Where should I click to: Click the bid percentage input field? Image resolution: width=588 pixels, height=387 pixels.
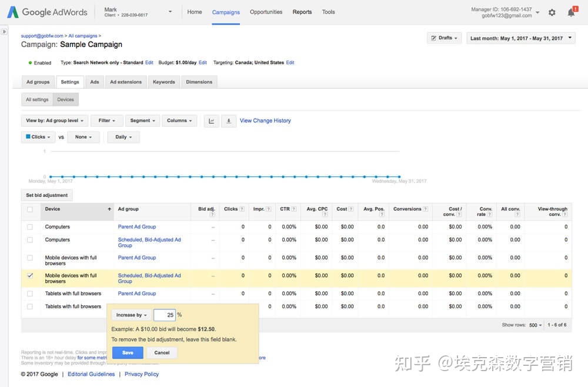[x=165, y=315]
